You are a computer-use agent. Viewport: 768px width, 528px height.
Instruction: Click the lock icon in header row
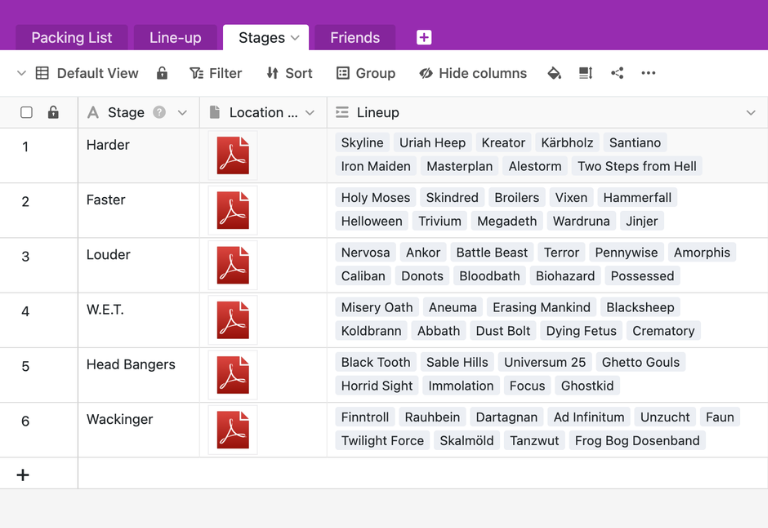tap(53, 112)
